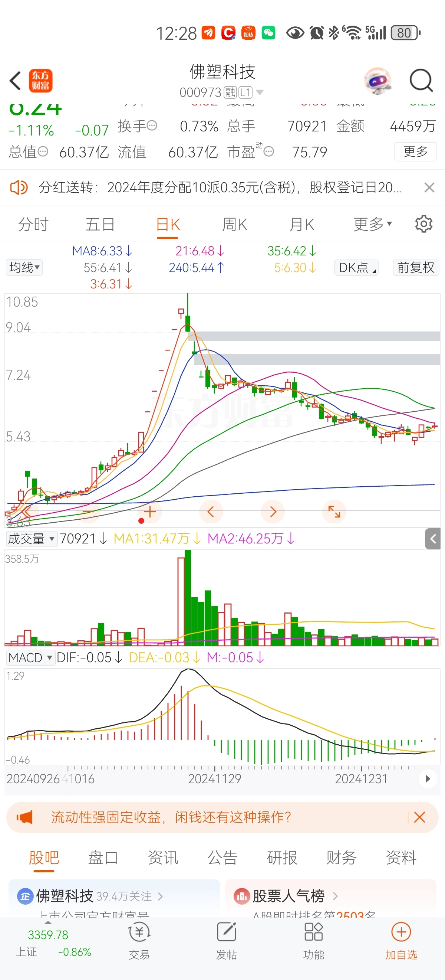Tap the 20241231 date marker
The height and width of the screenshot is (980, 445).
click(362, 779)
